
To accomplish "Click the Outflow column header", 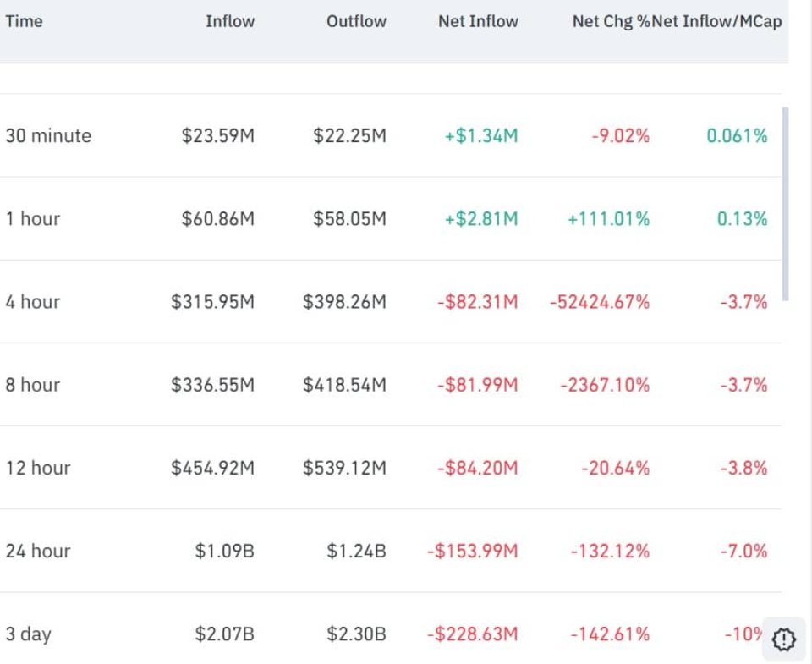I will coord(356,22).
